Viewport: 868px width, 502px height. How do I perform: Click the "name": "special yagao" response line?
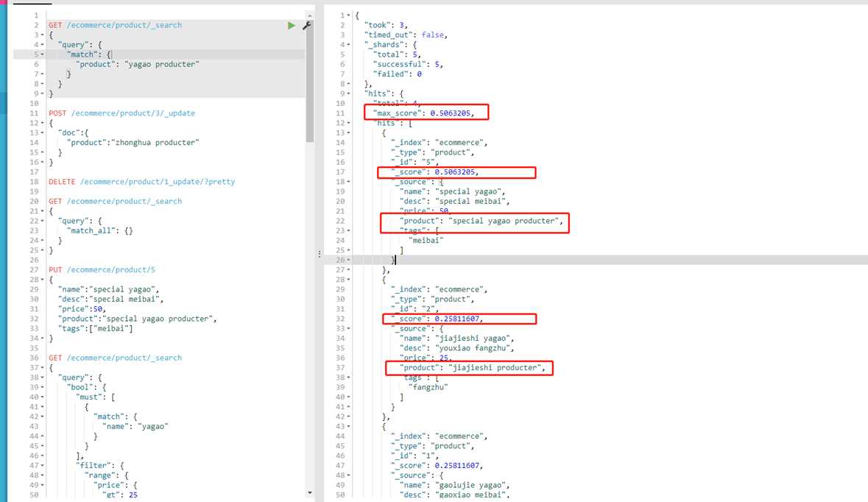pos(452,191)
